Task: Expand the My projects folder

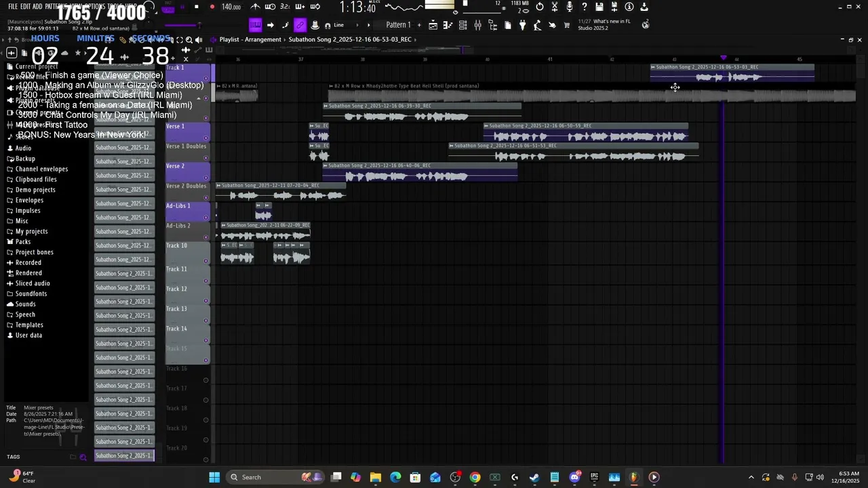Action: 31,231
